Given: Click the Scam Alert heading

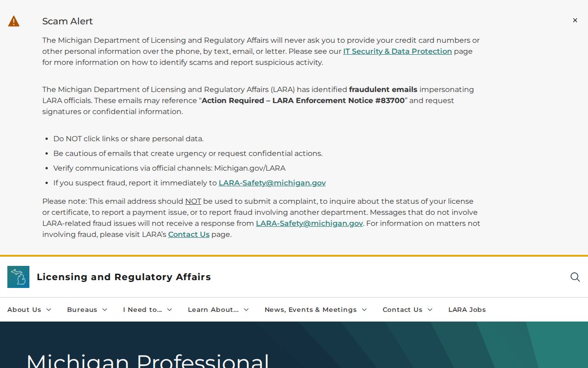Looking at the screenshot, I should [x=68, y=21].
